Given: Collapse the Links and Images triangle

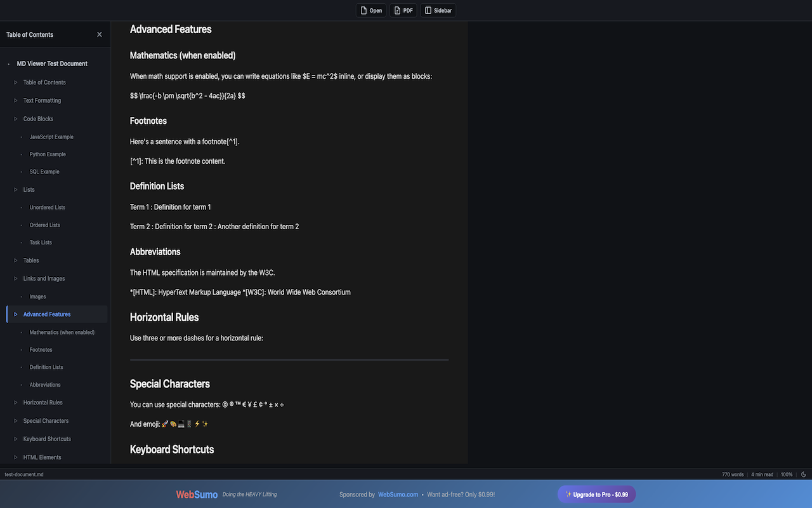Looking at the screenshot, I should click(x=16, y=278).
